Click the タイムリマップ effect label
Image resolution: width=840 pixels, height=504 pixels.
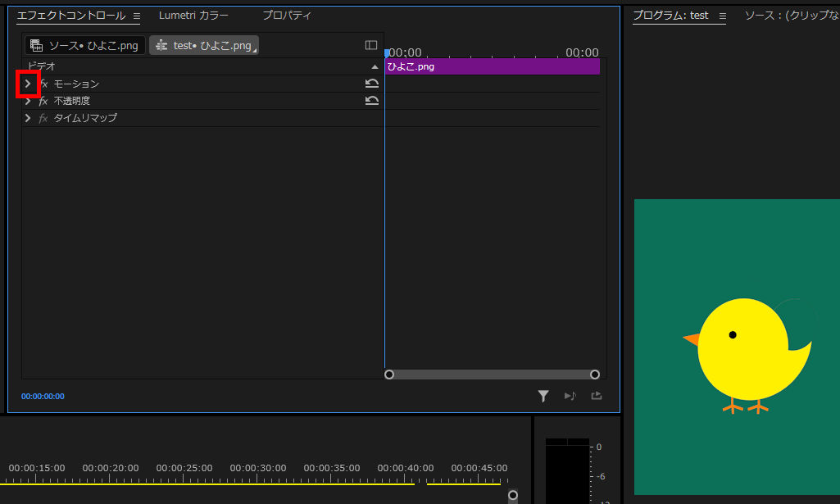click(x=85, y=118)
